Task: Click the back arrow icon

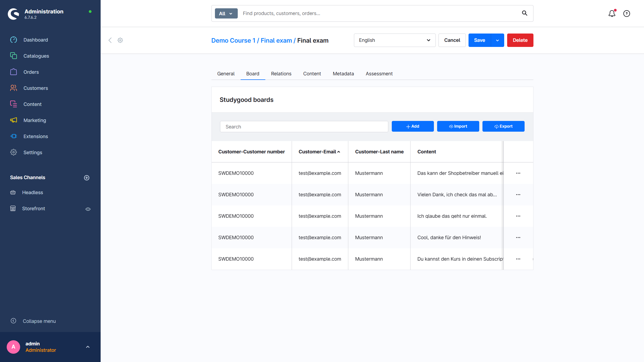Action: pos(110,40)
